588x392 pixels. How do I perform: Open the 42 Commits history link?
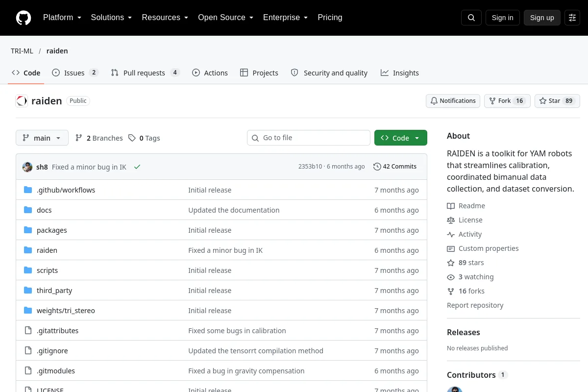[x=395, y=167]
